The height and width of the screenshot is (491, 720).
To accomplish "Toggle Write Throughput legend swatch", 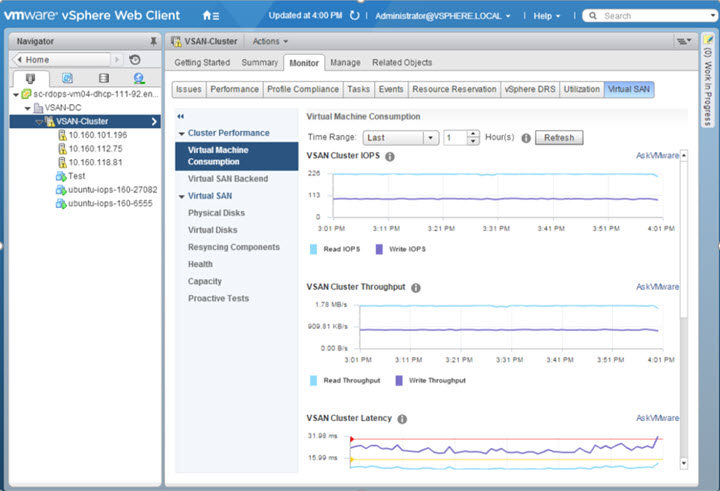I will click(x=399, y=381).
